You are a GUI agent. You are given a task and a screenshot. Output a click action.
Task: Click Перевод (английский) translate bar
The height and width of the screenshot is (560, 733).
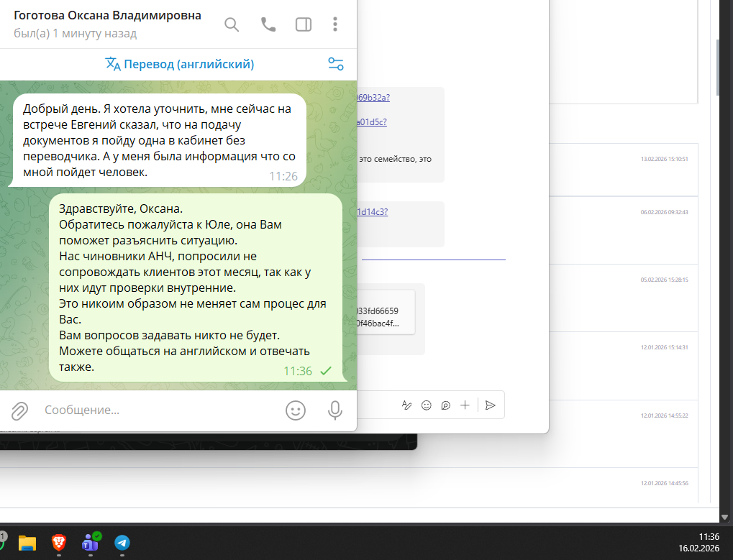pyautogui.click(x=180, y=64)
